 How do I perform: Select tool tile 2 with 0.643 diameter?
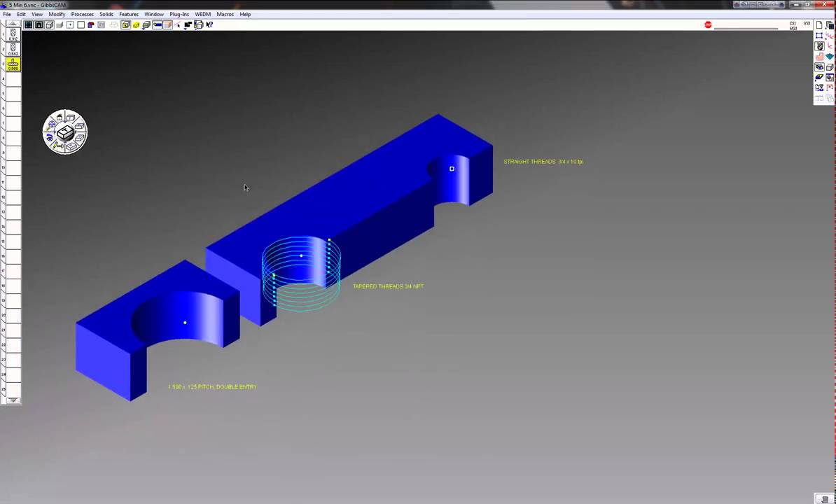click(x=13, y=50)
